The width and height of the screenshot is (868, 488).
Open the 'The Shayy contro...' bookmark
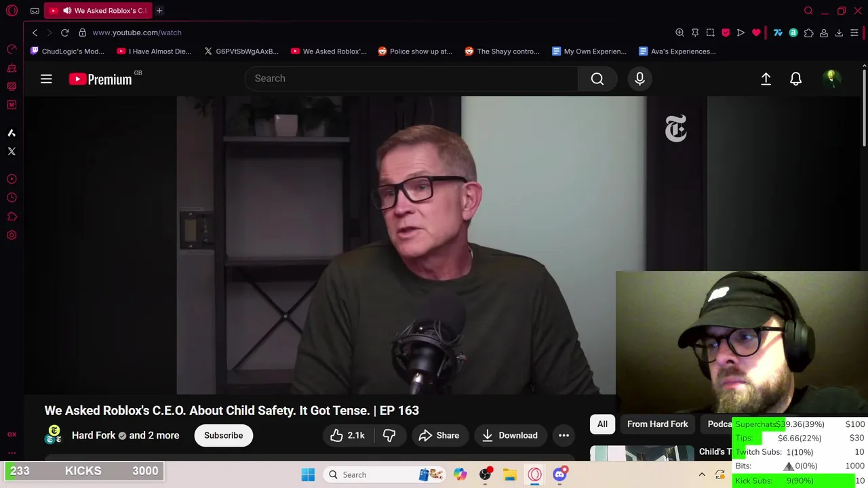[502, 52]
